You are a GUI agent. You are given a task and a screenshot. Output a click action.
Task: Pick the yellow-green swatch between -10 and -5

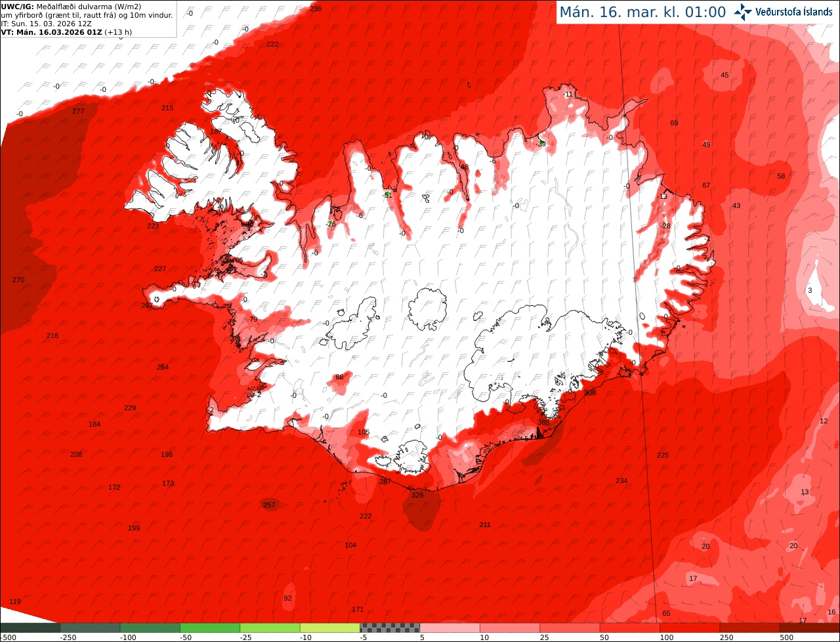pos(330,628)
